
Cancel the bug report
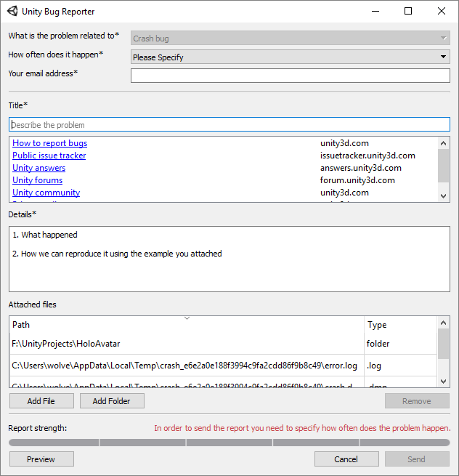[x=346, y=459]
